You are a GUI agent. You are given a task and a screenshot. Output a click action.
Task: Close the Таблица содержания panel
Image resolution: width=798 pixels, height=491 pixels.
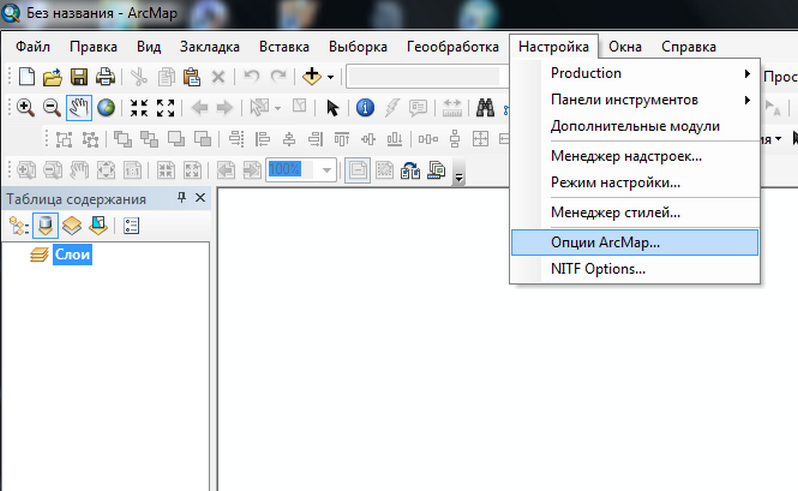(x=201, y=197)
